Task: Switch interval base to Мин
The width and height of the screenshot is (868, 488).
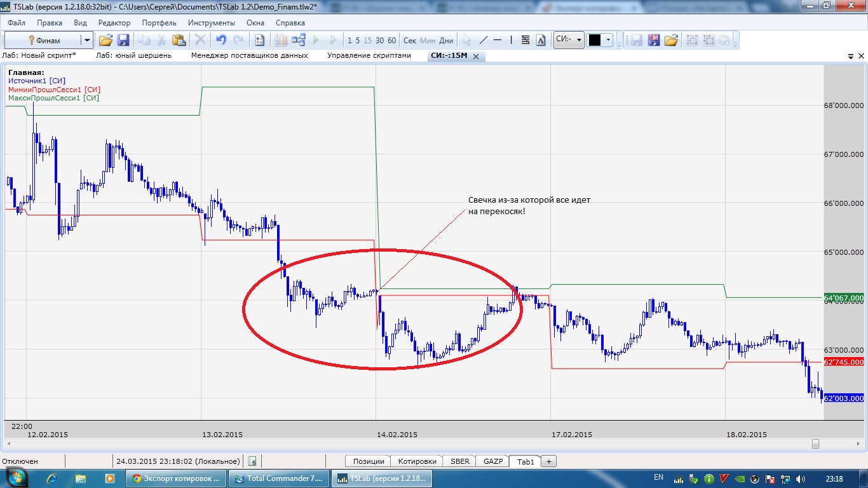Action: pyautogui.click(x=428, y=40)
